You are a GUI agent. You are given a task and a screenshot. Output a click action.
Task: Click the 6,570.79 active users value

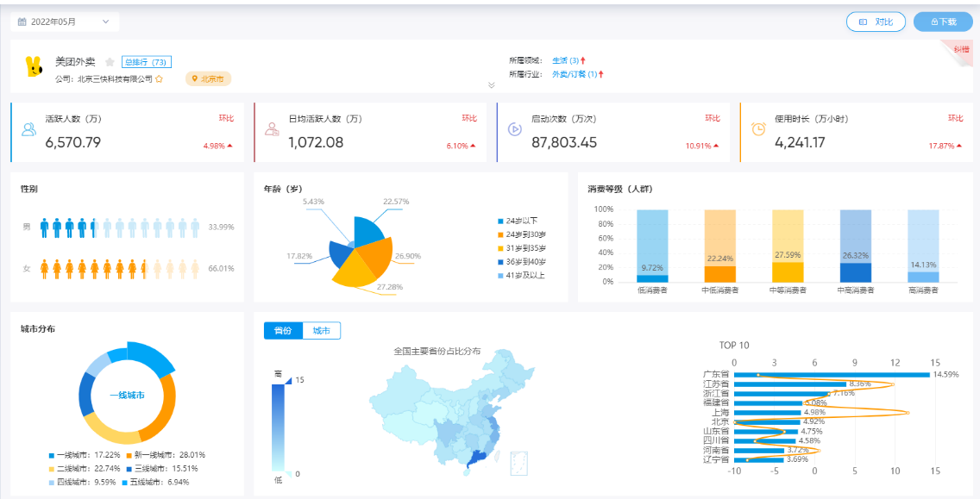point(73,142)
